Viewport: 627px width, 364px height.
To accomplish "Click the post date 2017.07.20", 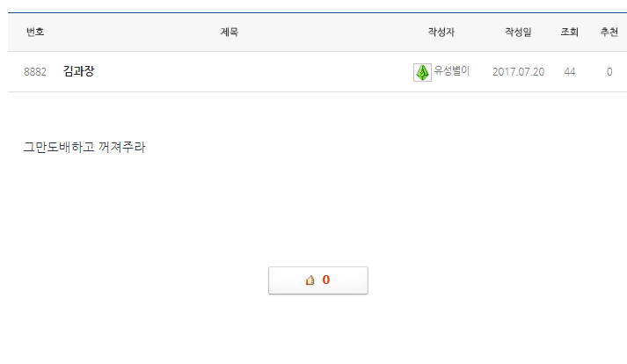I will coord(518,72).
